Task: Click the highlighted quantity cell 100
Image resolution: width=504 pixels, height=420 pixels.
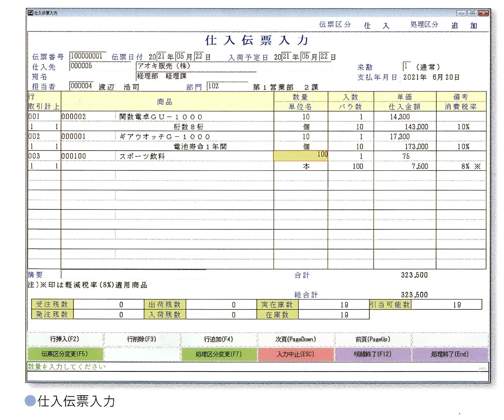Action: [301, 156]
